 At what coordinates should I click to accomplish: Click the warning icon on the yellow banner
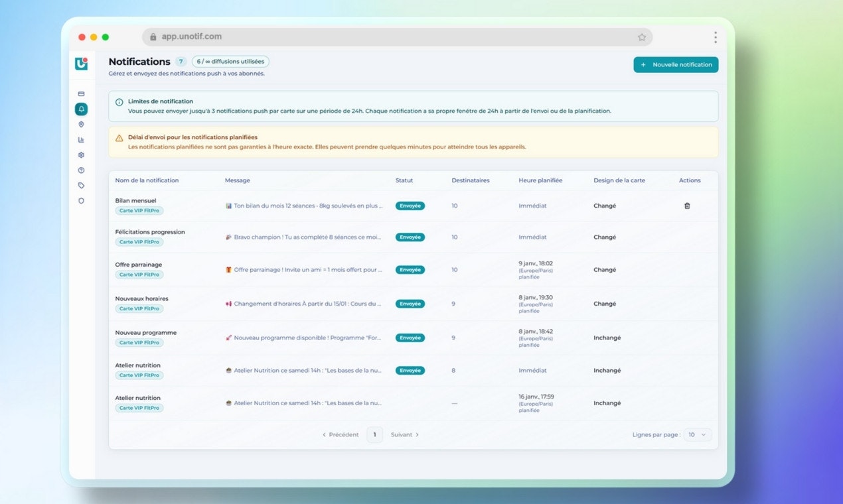(121, 137)
